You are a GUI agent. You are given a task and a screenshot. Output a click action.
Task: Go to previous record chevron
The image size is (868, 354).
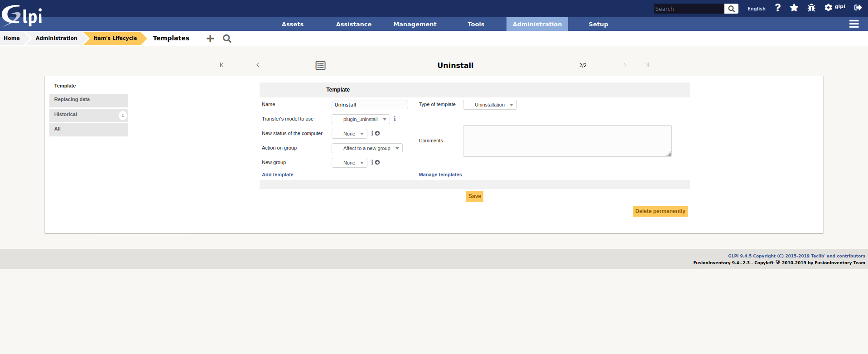coord(258,65)
